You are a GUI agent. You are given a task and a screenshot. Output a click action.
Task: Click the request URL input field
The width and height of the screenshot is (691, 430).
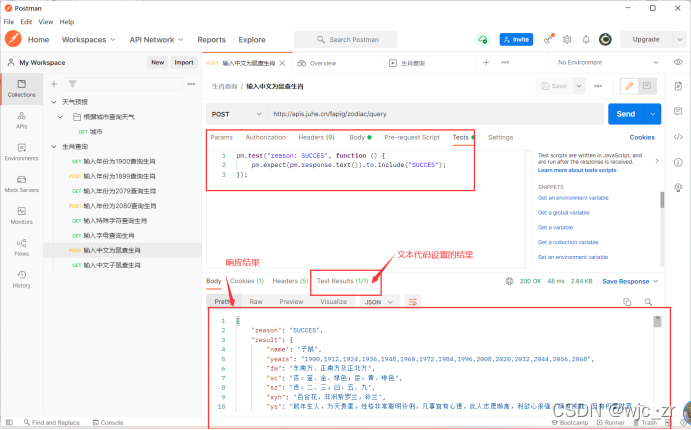point(435,114)
